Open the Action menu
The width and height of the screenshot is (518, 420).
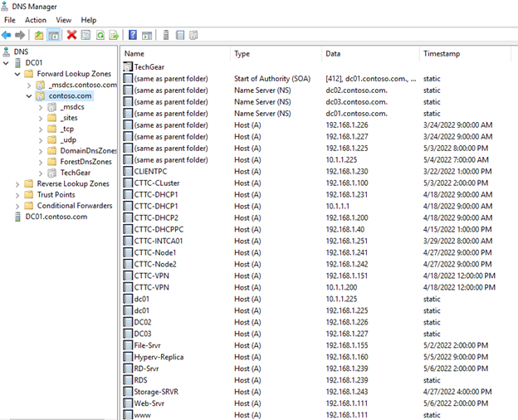pos(36,20)
